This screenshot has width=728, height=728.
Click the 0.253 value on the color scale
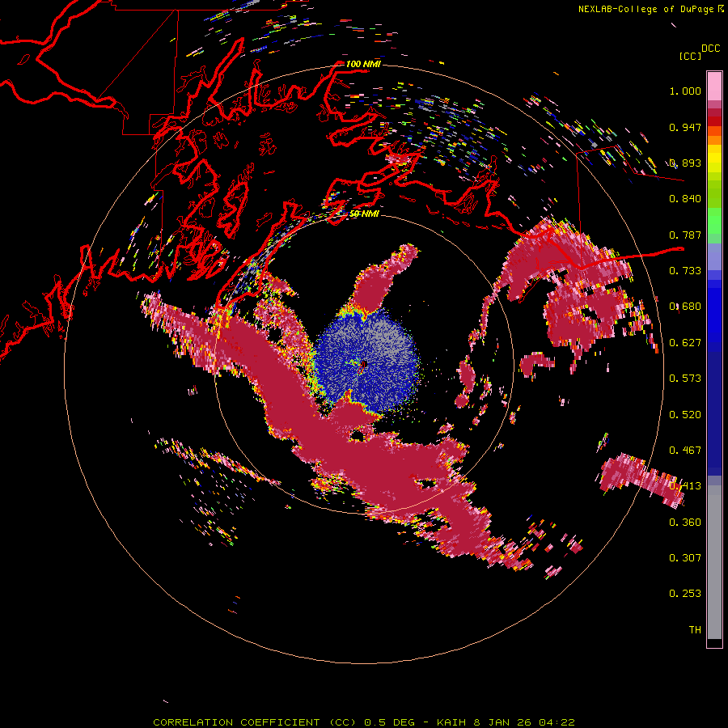(685, 594)
